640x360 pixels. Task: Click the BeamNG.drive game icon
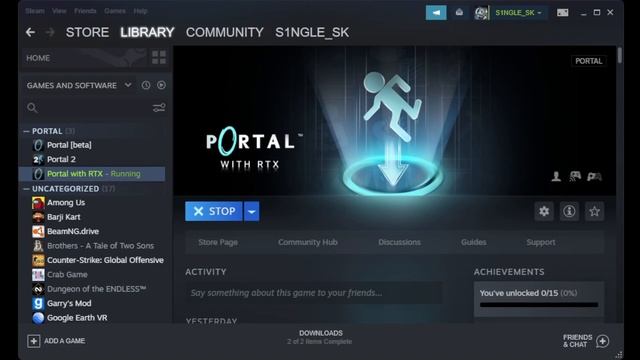click(x=38, y=231)
